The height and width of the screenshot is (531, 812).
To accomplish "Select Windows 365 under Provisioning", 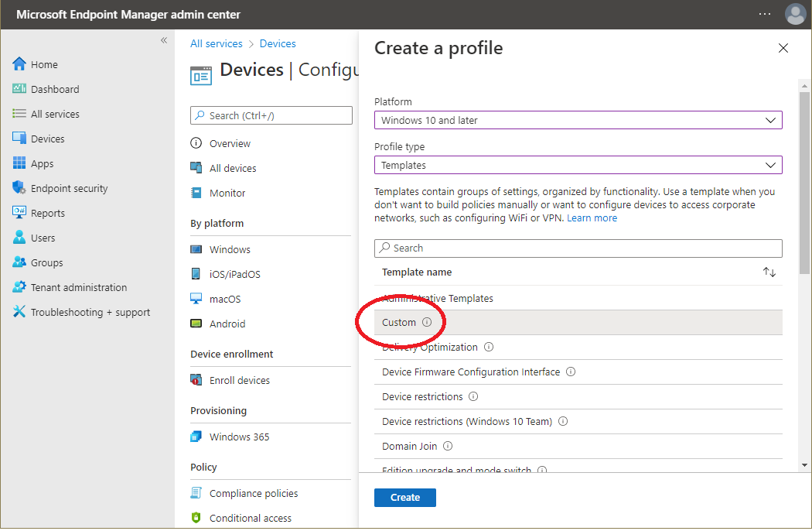I will pyautogui.click(x=239, y=437).
